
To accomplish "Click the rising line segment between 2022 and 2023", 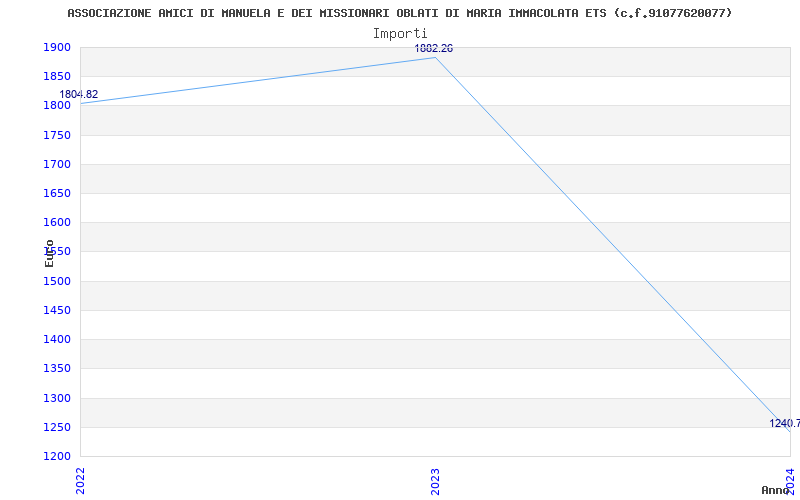I will (258, 81).
